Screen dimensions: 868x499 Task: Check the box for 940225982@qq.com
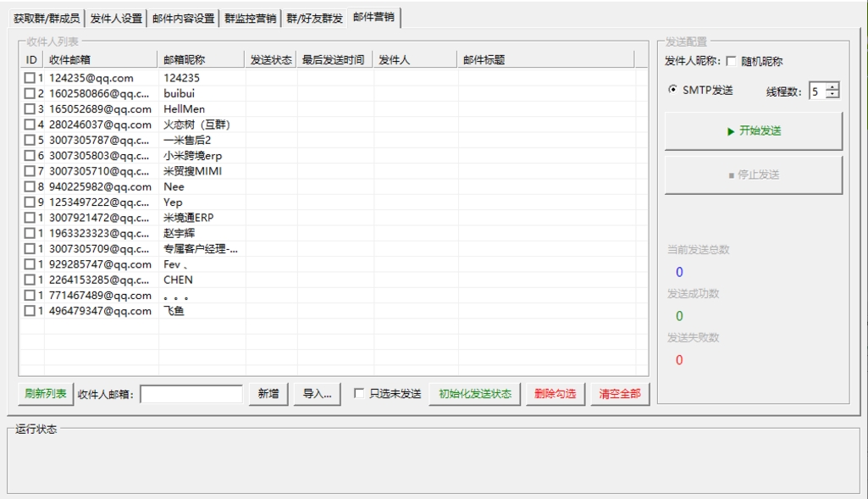click(30, 186)
